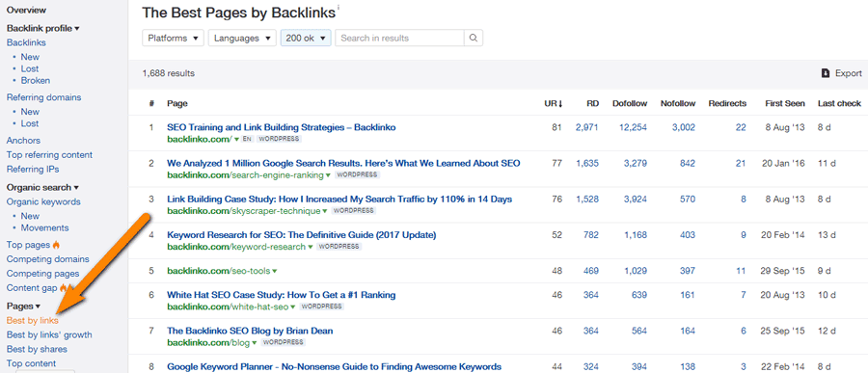868x373 pixels.
Task: Sort table by UR column
Action: (554, 103)
